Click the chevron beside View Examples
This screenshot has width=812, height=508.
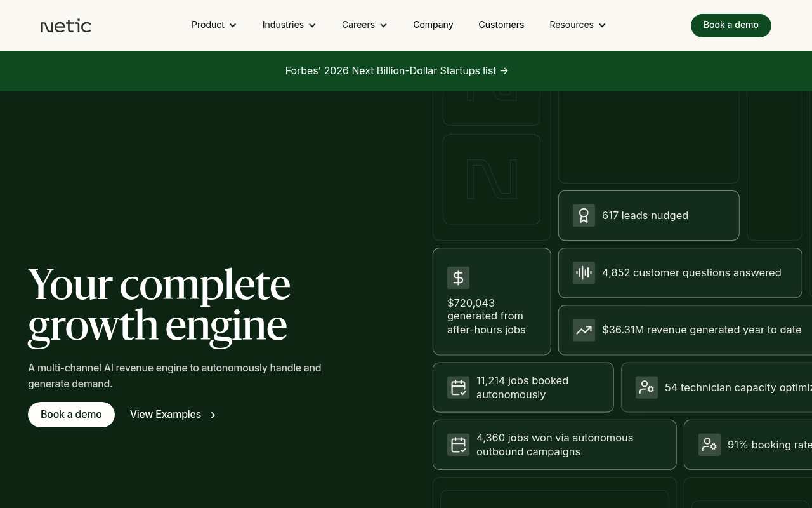(213, 415)
